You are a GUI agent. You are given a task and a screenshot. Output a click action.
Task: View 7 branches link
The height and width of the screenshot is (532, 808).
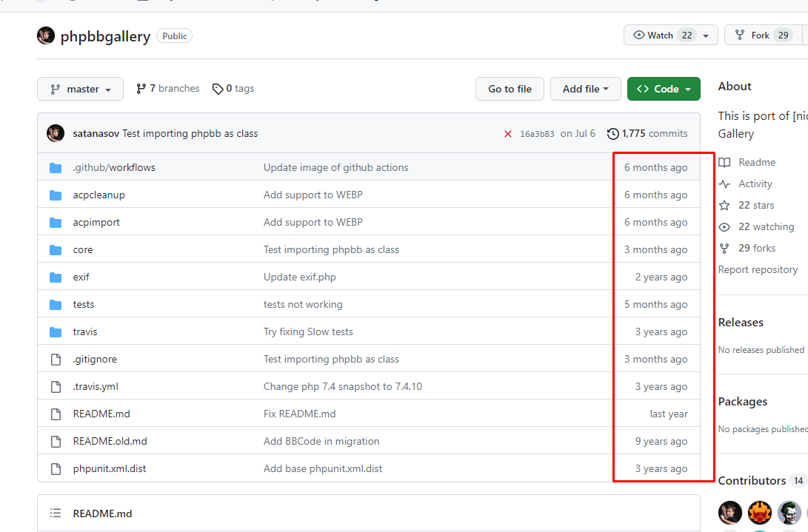click(x=167, y=89)
